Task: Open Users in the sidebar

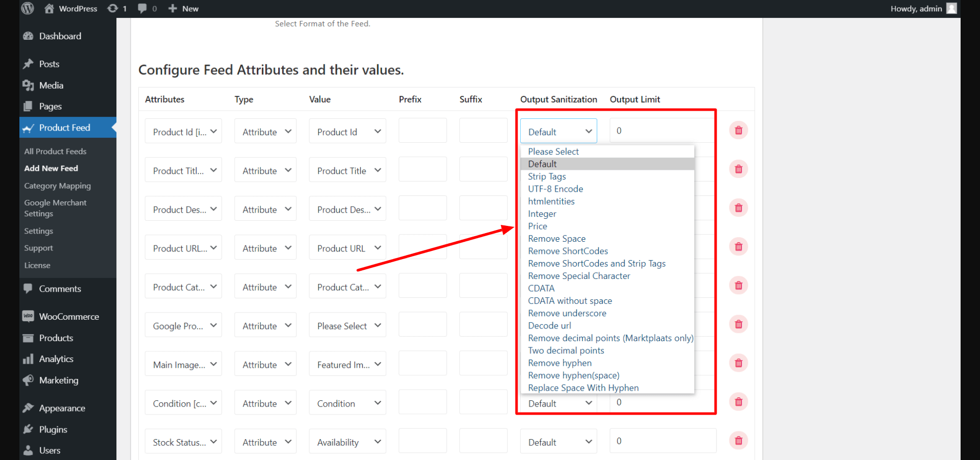Action: [x=68, y=451]
